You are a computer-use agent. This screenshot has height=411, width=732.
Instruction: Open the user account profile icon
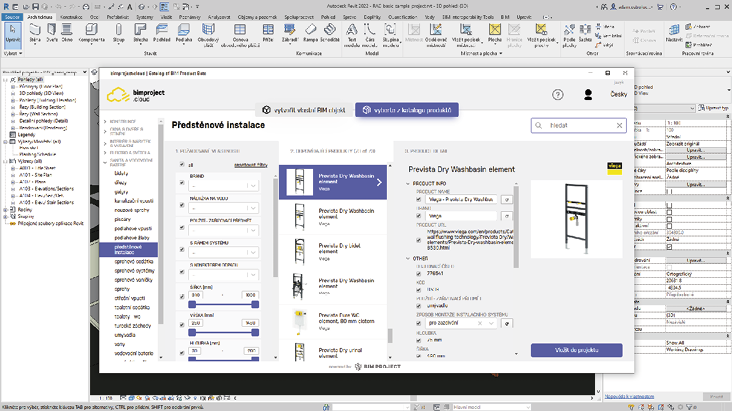click(588, 95)
